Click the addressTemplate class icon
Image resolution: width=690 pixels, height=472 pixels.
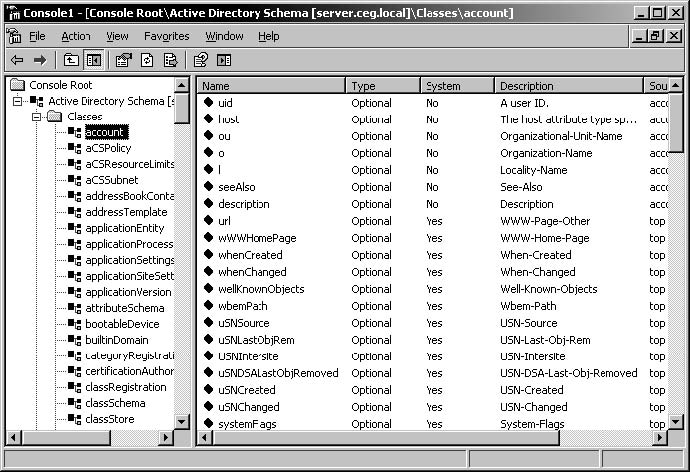74,212
